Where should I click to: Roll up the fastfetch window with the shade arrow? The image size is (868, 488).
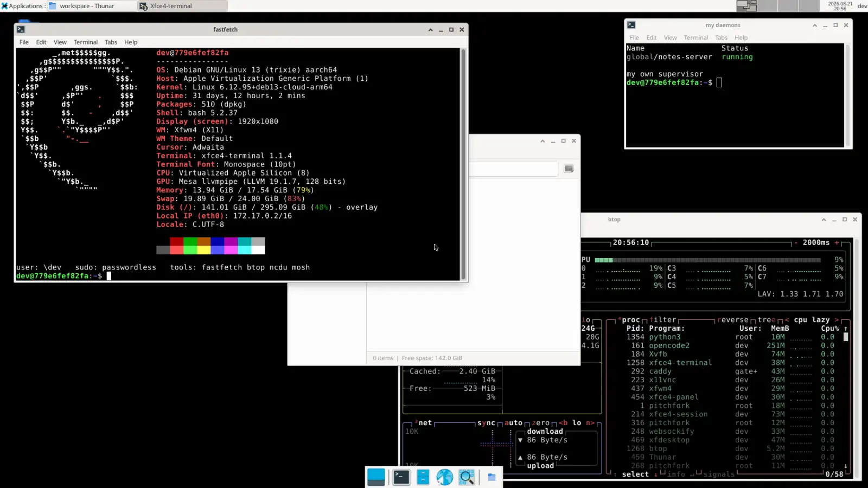pyautogui.click(x=431, y=30)
